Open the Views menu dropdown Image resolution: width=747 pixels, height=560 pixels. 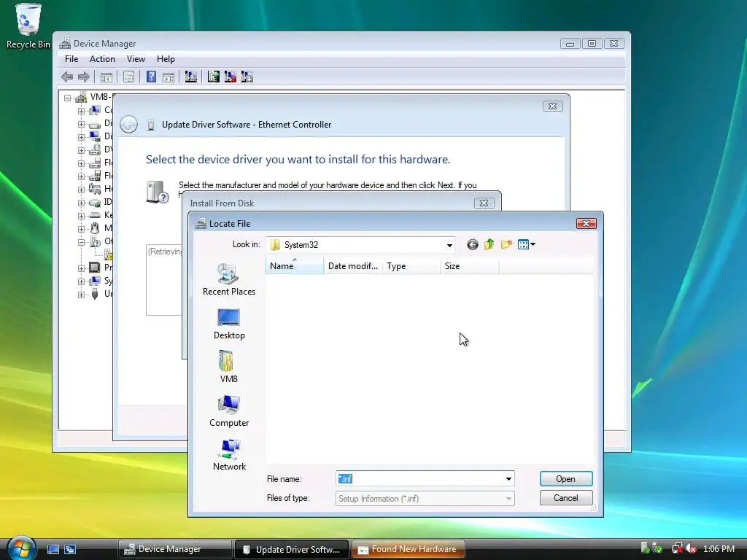coord(527,245)
